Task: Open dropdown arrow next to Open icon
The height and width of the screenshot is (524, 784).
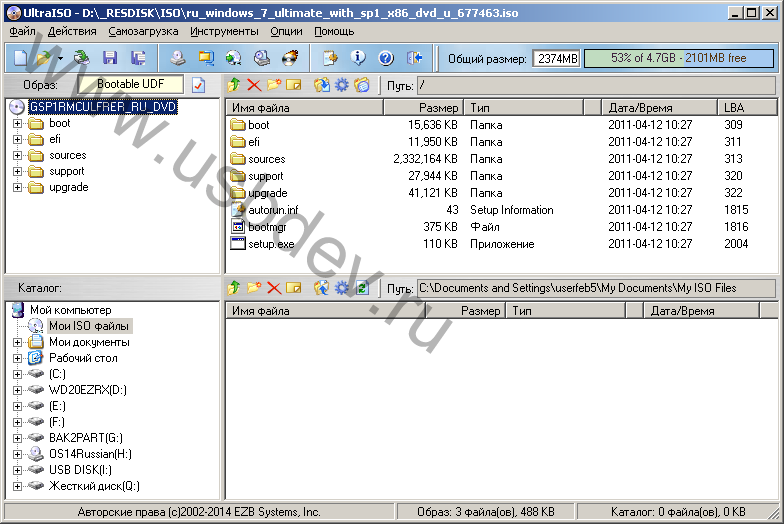Action: [61, 58]
